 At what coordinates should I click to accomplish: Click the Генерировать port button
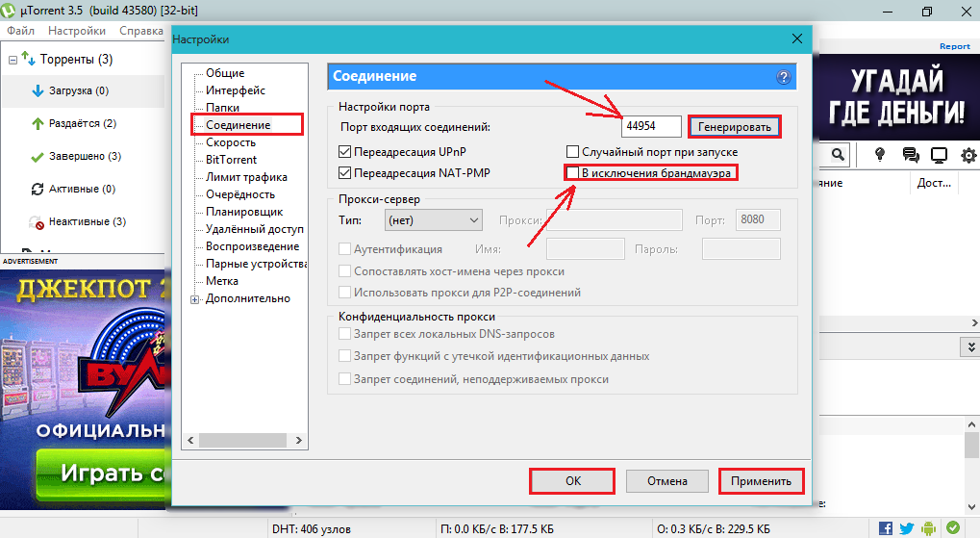(x=735, y=127)
